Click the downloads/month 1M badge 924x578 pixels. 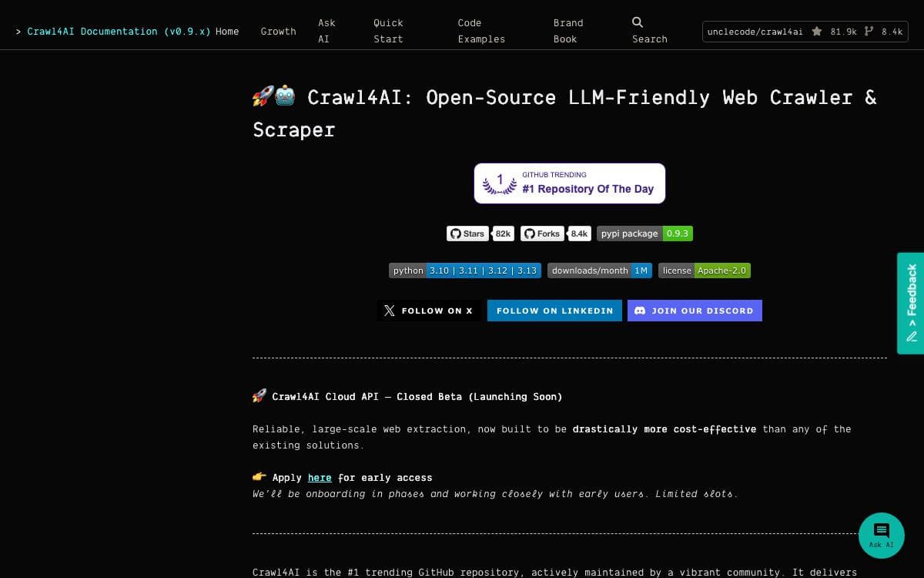coord(600,271)
